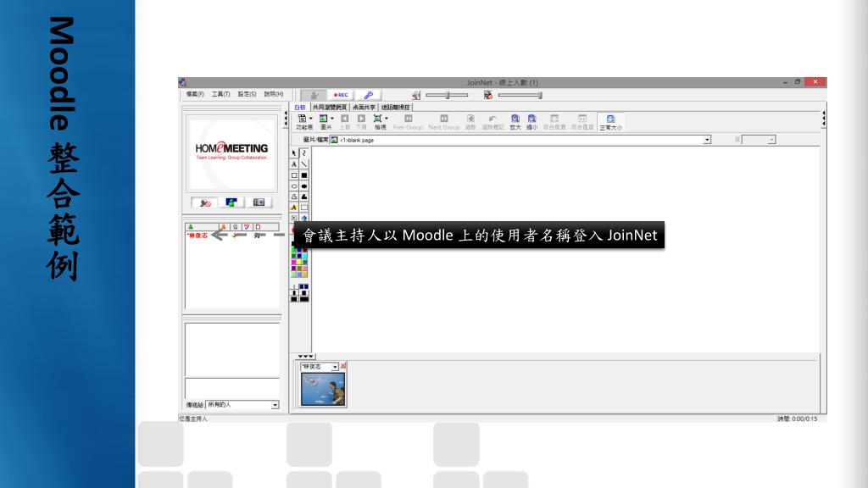Pick the yellow color swatch
The width and height of the screenshot is (868, 488).
click(x=299, y=263)
